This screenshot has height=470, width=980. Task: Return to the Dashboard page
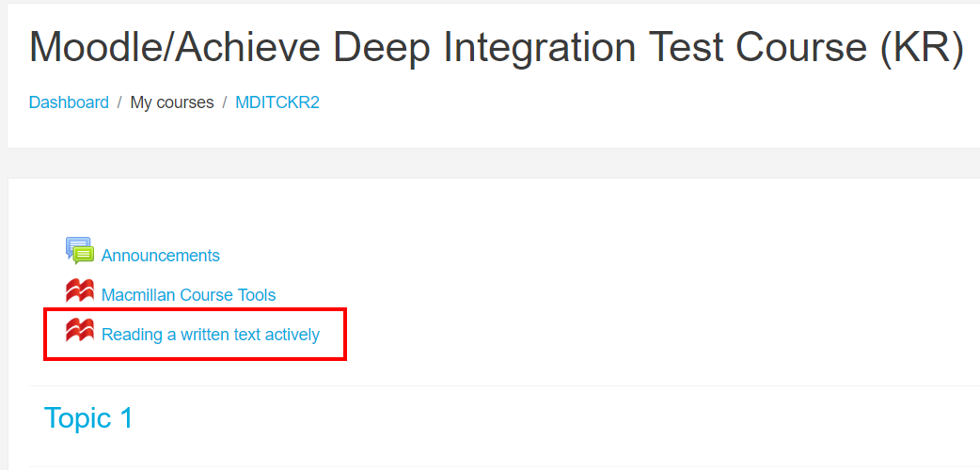tap(69, 102)
